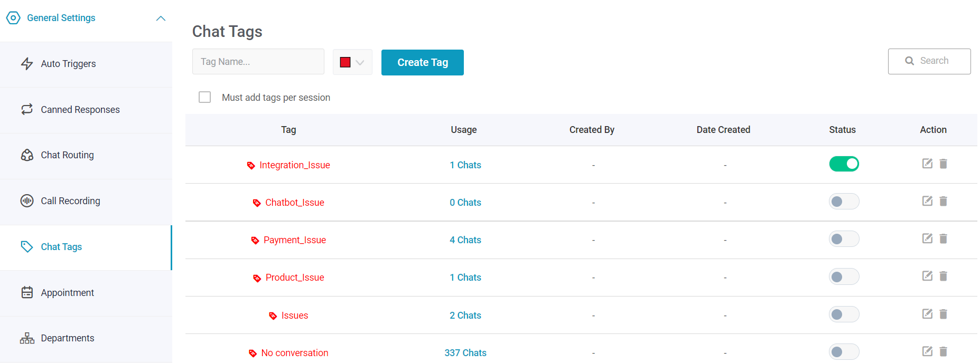Delete the Issues tag

(944, 314)
